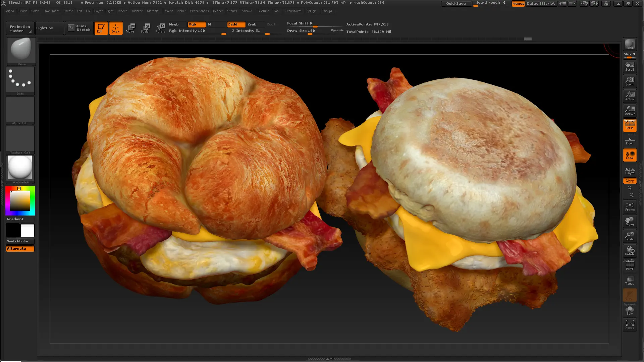Toggle the Rgb paint mode
The height and width of the screenshot is (362, 644).
197,24
